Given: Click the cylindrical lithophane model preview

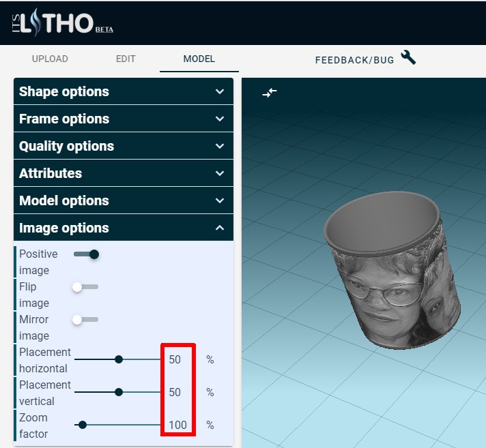Looking at the screenshot, I should click(x=392, y=271).
